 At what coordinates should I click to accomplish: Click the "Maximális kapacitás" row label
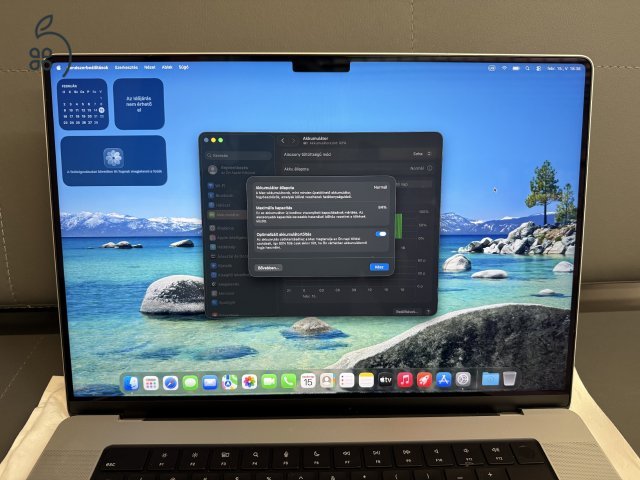274,208
